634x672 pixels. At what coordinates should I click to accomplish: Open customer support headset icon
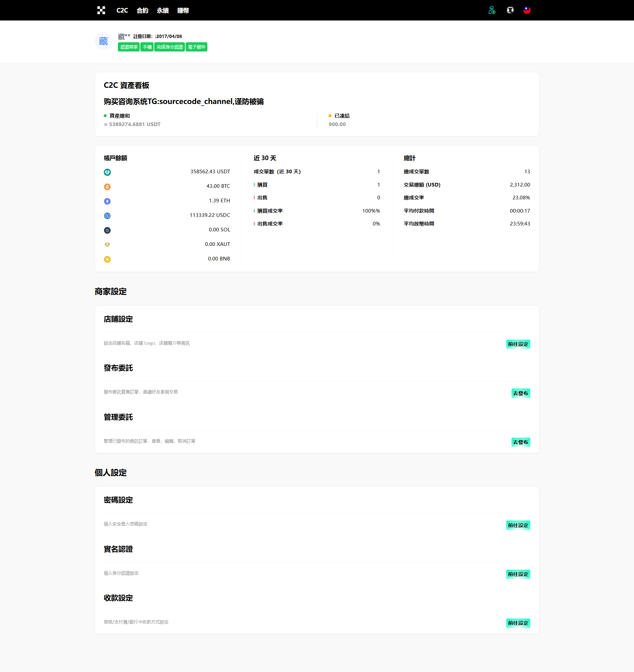(510, 11)
